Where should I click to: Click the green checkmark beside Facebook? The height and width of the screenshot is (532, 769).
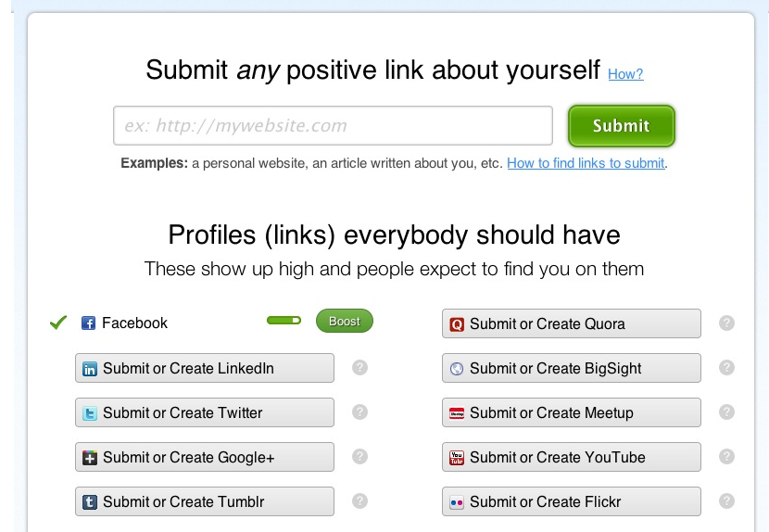tap(58, 323)
